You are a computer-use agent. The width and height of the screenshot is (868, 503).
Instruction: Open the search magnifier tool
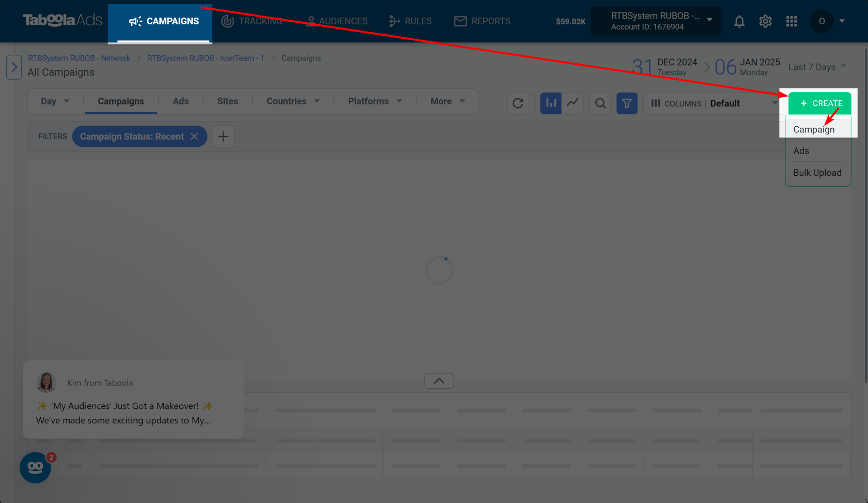[x=600, y=103]
